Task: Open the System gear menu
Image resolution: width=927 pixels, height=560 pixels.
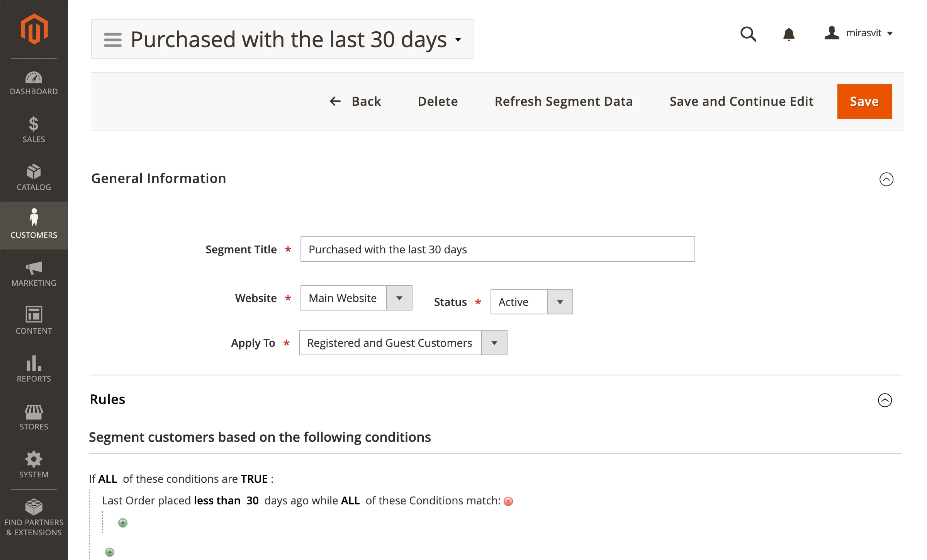Action: point(34,464)
